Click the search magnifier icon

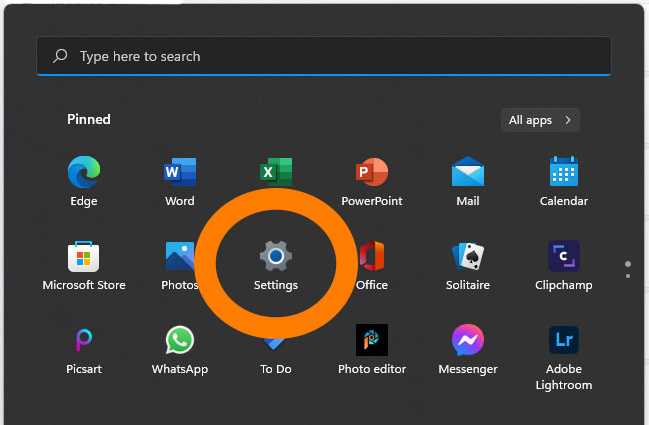point(60,56)
